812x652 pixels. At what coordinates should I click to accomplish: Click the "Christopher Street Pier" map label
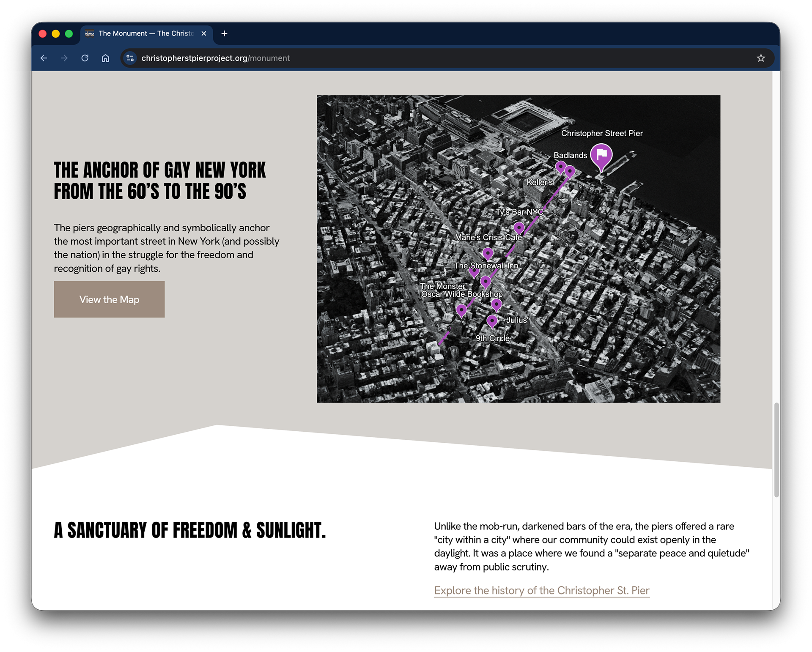[602, 133]
